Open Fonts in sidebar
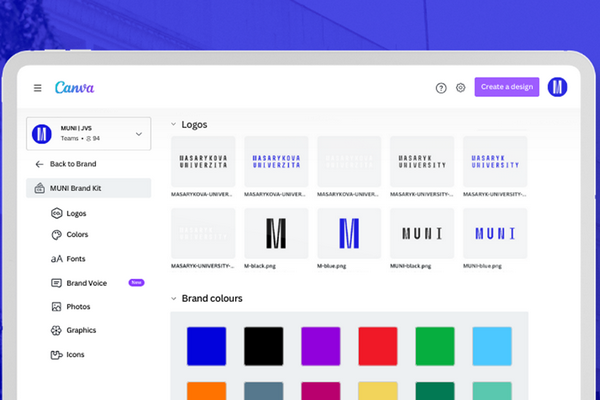Screen dimensions: 600x400 (x=76, y=259)
